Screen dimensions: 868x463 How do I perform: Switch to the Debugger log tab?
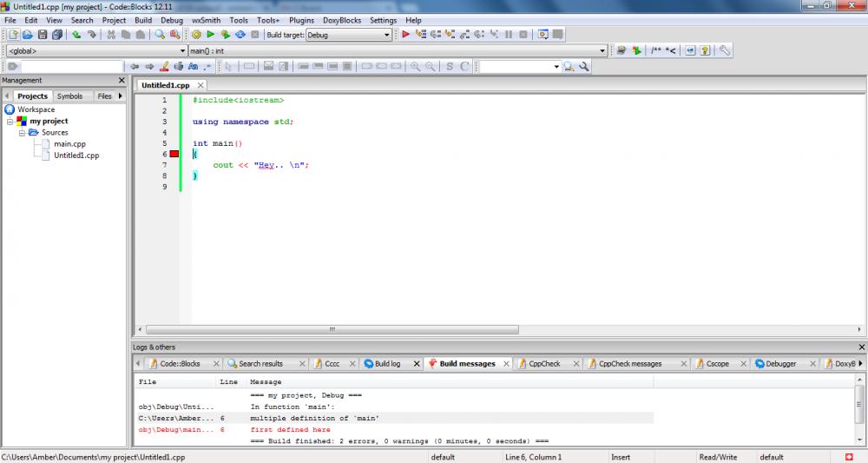click(x=781, y=364)
